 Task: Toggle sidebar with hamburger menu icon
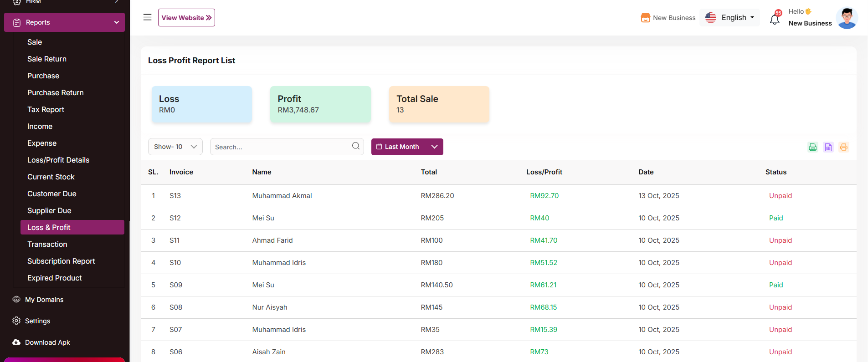[x=147, y=17]
